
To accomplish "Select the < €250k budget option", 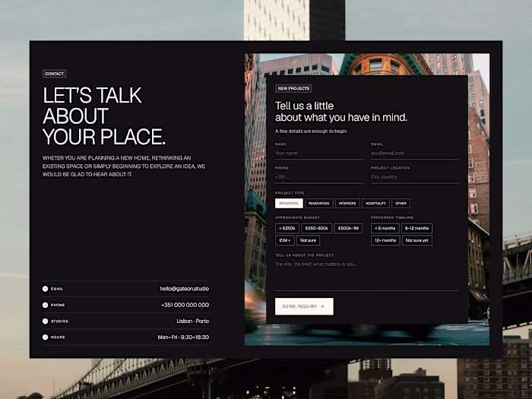I will click(x=287, y=228).
